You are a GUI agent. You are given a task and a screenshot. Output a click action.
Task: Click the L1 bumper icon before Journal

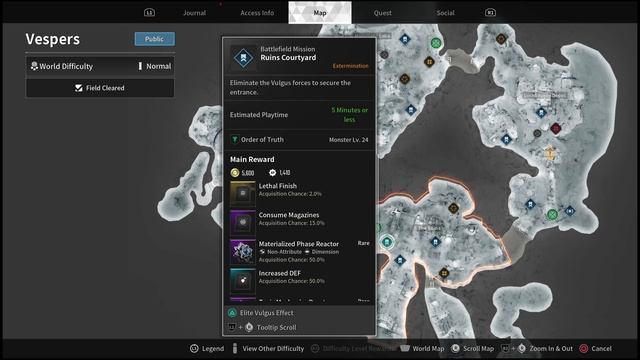point(149,13)
